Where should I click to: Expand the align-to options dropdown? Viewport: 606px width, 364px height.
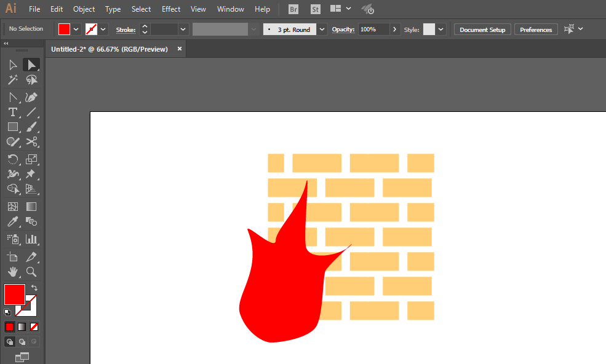(x=581, y=29)
